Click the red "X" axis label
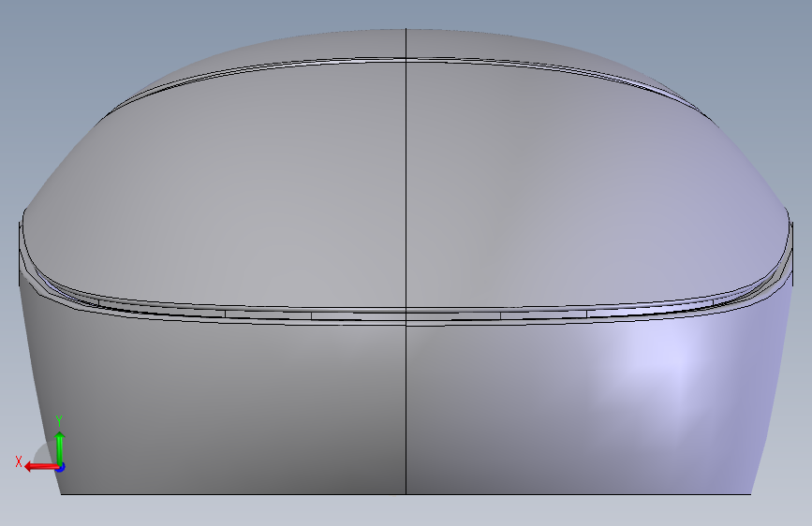The width and height of the screenshot is (812, 526). (x=19, y=461)
